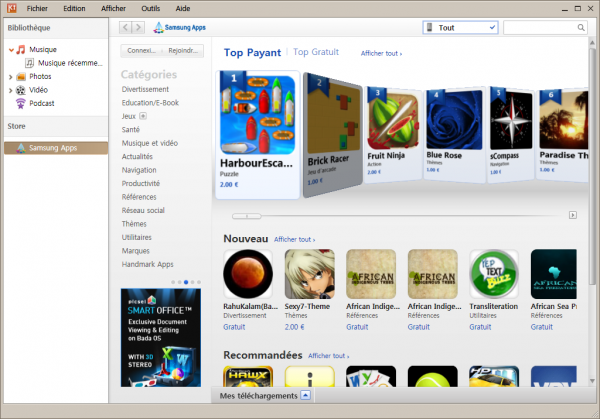Open the Tout device filter dropdown
Viewport: 600px width, 419px height.
(459, 27)
